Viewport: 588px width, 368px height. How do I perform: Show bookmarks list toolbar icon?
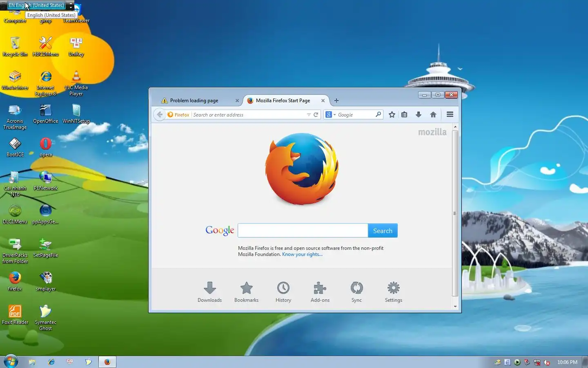404,114
